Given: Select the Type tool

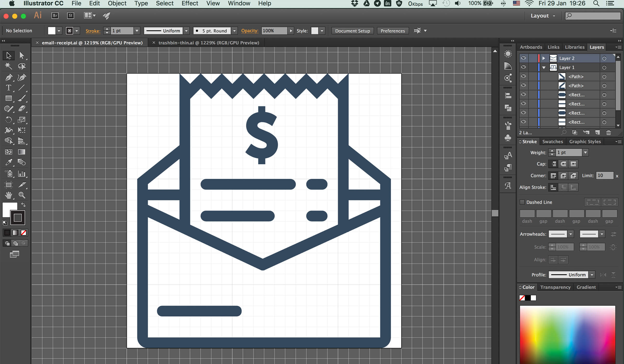Looking at the screenshot, I should click(x=9, y=88).
